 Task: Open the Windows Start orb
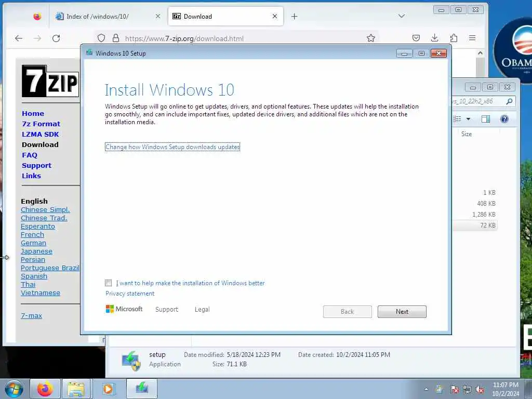tap(14, 389)
